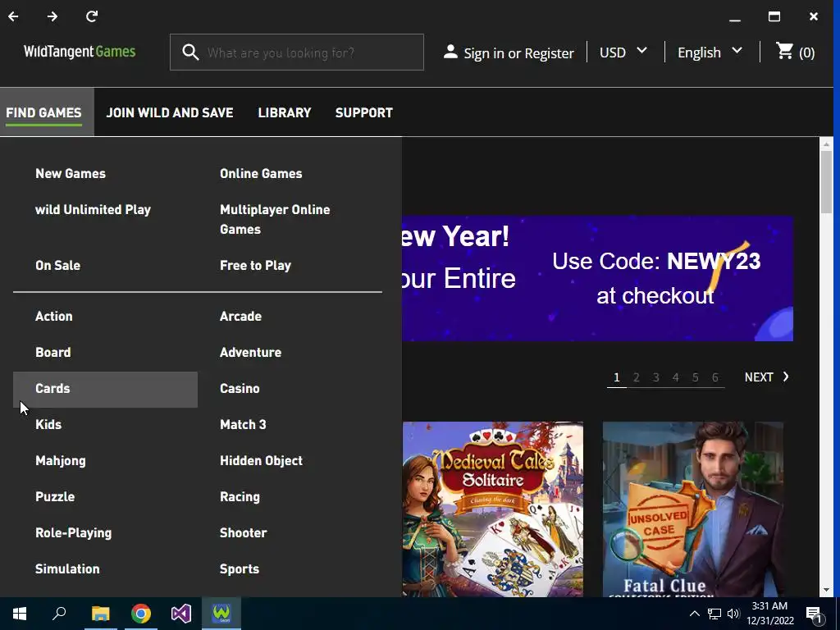Browse the Arcade category
This screenshot has width=840, height=630.
coord(240,316)
